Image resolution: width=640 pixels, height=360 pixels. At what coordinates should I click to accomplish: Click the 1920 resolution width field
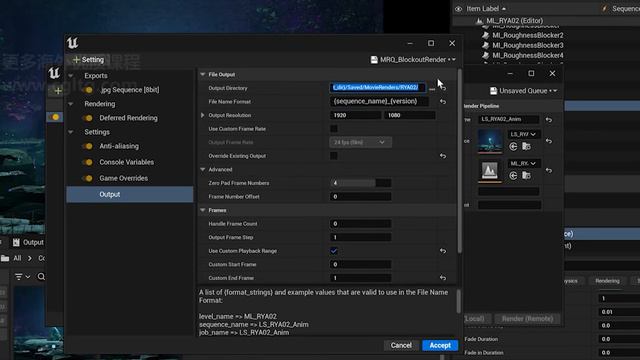[x=355, y=116]
